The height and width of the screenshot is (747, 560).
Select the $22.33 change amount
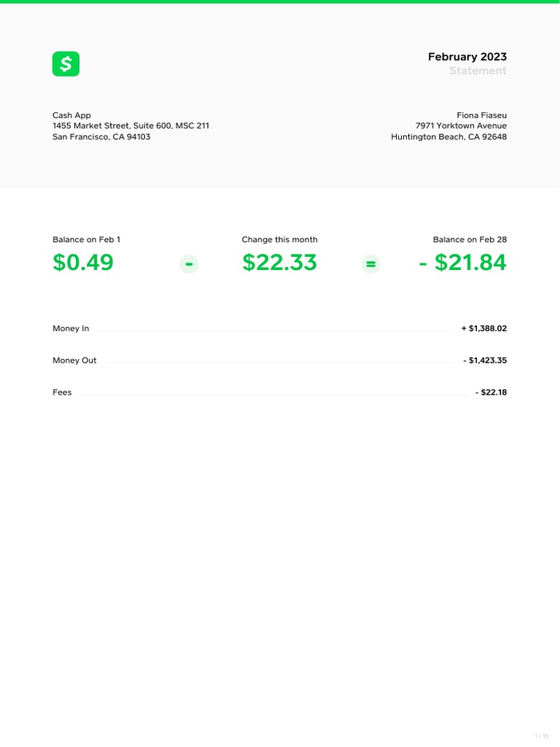coord(279,263)
